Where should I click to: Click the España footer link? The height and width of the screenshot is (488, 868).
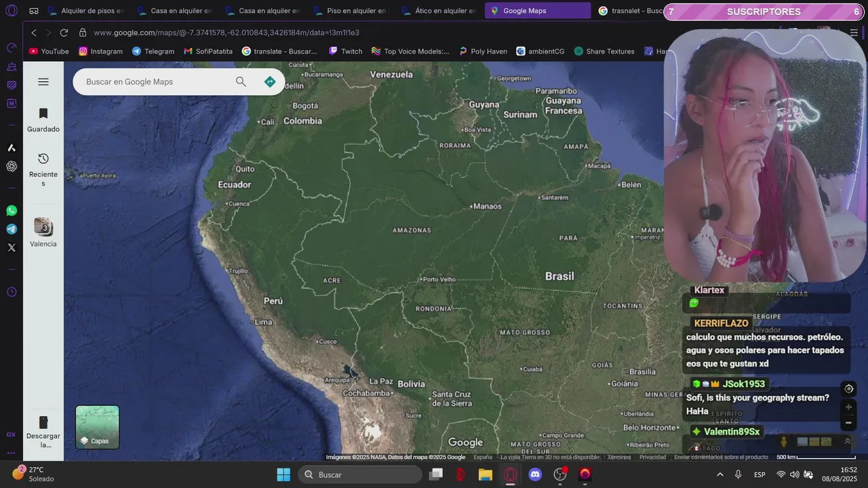pos(483,457)
